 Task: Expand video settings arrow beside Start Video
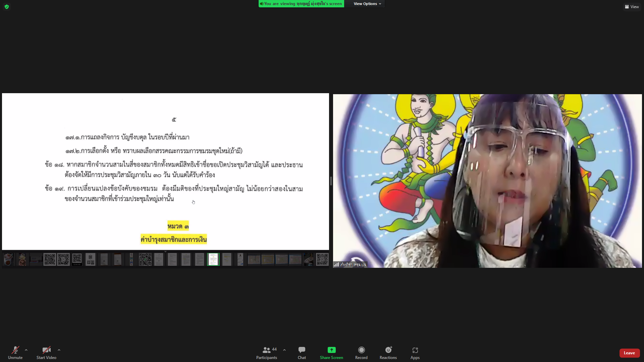pyautogui.click(x=59, y=350)
